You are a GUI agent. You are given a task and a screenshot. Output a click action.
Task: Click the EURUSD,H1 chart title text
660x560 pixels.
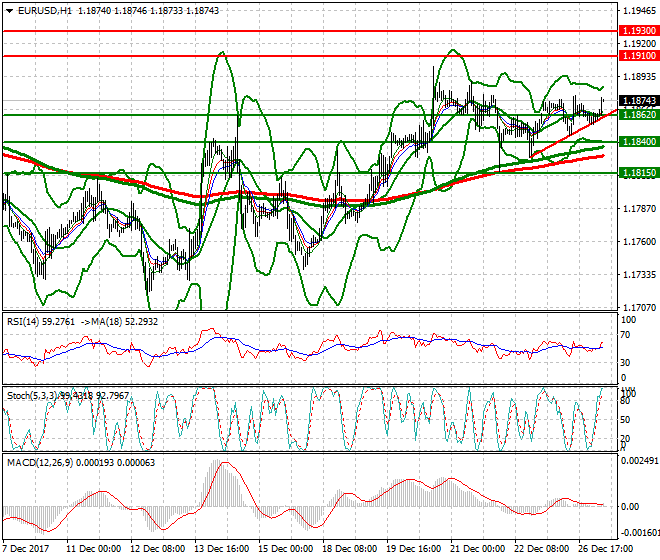coord(45,11)
